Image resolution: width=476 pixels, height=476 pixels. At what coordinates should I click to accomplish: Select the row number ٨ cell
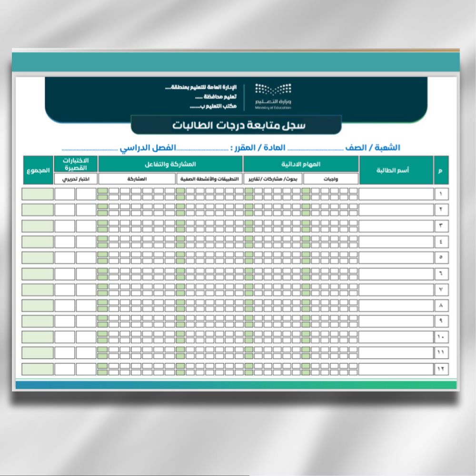coord(441,305)
